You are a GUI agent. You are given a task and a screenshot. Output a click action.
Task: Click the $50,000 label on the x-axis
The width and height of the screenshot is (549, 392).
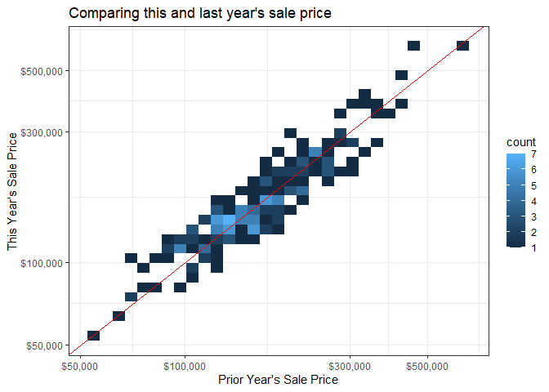(x=80, y=365)
